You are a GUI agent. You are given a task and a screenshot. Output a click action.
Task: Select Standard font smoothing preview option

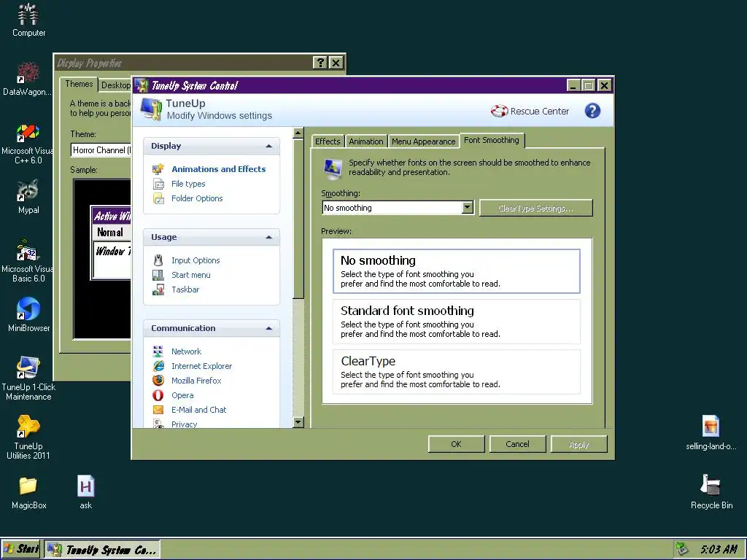(457, 322)
